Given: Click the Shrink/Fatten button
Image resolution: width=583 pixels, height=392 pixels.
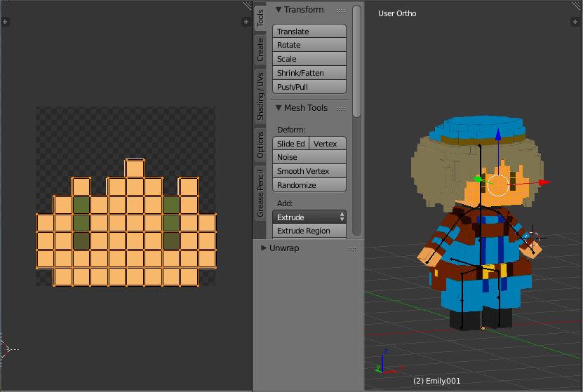Looking at the screenshot, I should [x=309, y=73].
